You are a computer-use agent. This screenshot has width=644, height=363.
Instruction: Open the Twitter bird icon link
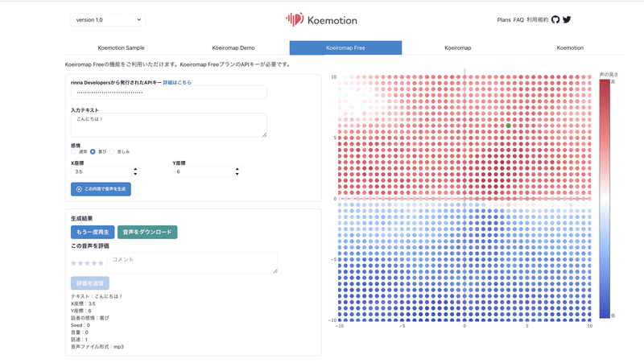pos(567,19)
